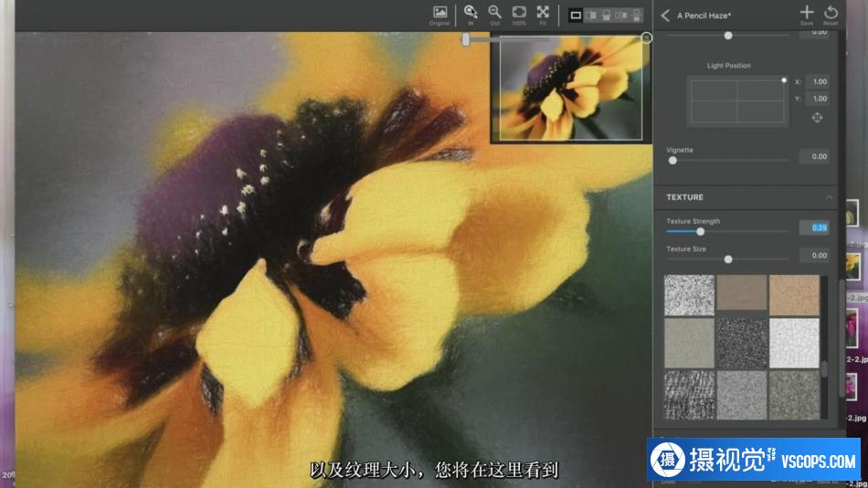Click the Texture Strength 0.25 field
The width and height of the screenshot is (868, 488).
coord(814,228)
